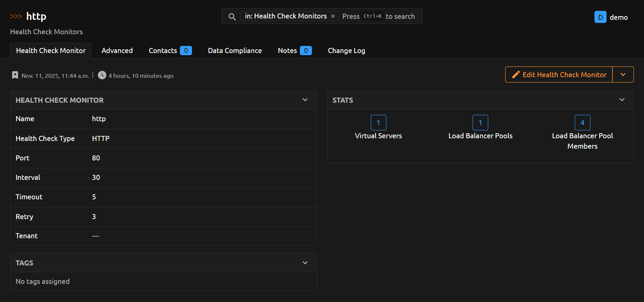Click the created date bookmark icon
Screen dimensions: 644x302
point(15,75)
